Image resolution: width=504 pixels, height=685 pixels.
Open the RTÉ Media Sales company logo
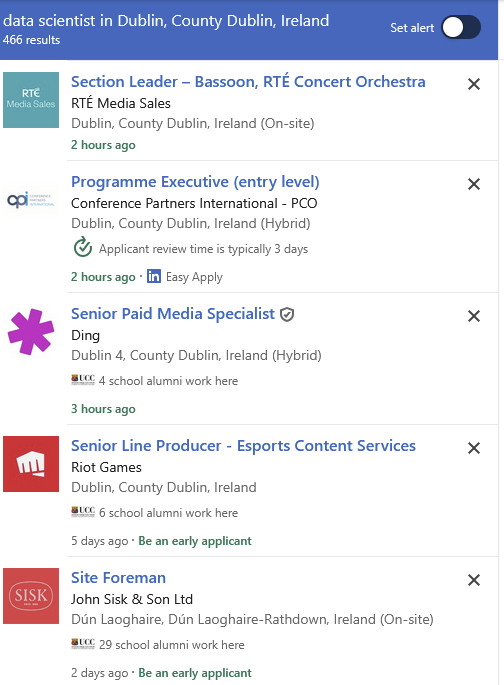click(31, 100)
